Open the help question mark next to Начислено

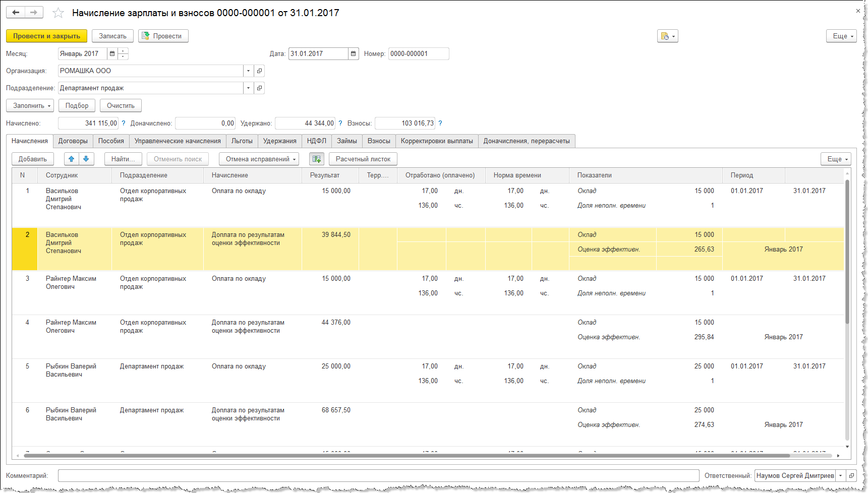tap(124, 124)
